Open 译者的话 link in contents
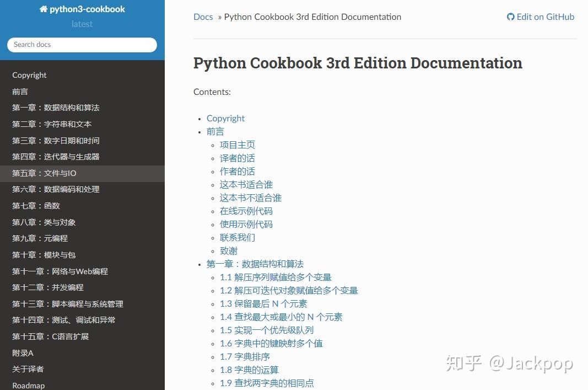Screen dimensions: 588x390 237,158
